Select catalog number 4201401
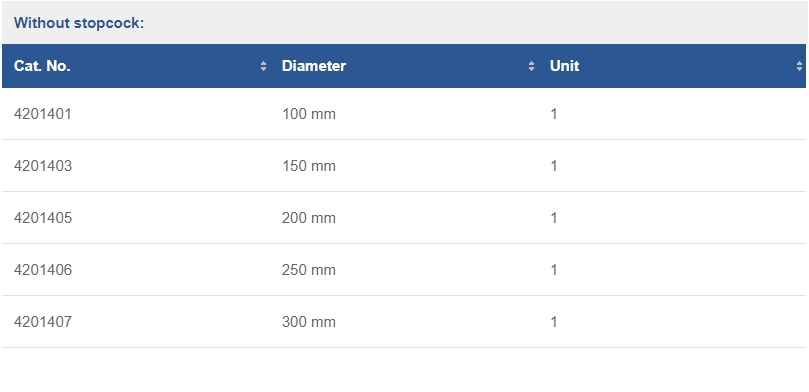 click(43, 114)
